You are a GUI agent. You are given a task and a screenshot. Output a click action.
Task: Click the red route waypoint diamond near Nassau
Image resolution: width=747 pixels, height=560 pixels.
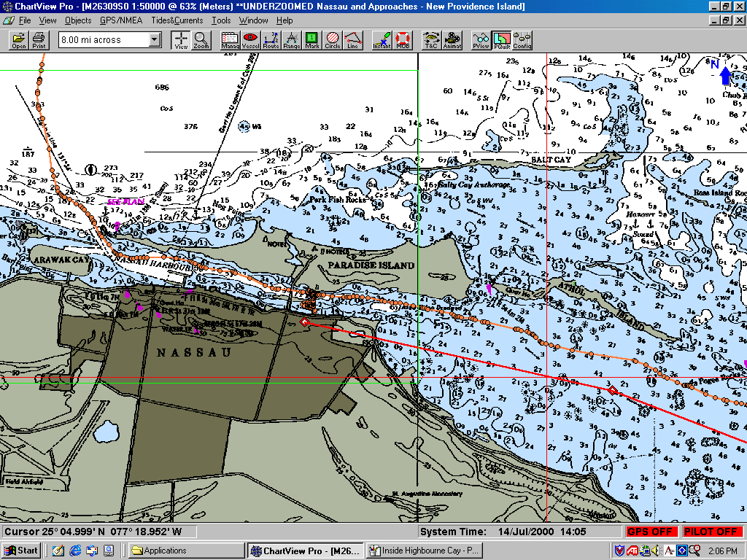coord(304,322)
